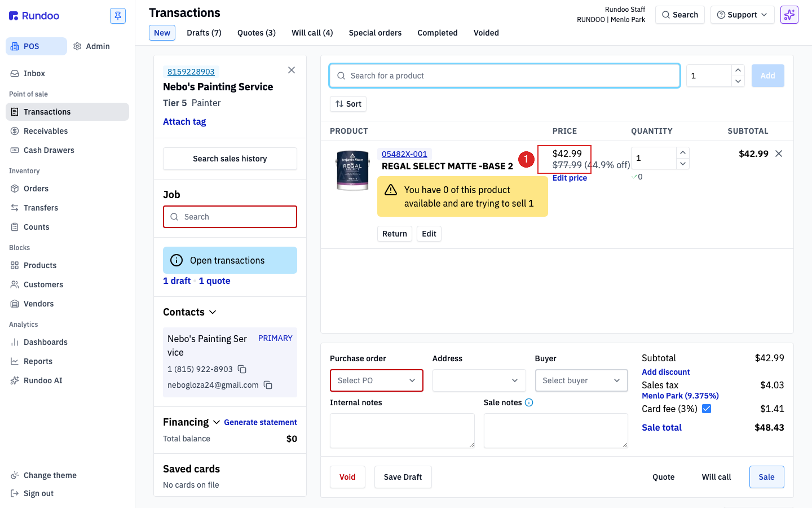Open the Vendors block

pyautogui.click(x=67, y=304)
